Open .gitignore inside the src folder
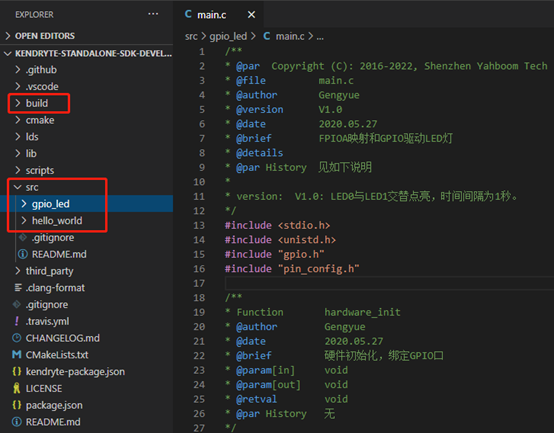 [x=53, y=237]
